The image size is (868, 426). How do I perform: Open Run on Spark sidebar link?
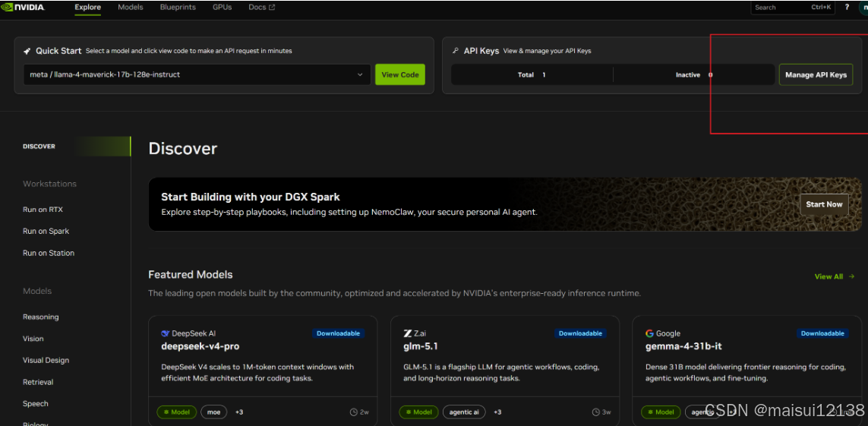point(46,232)
